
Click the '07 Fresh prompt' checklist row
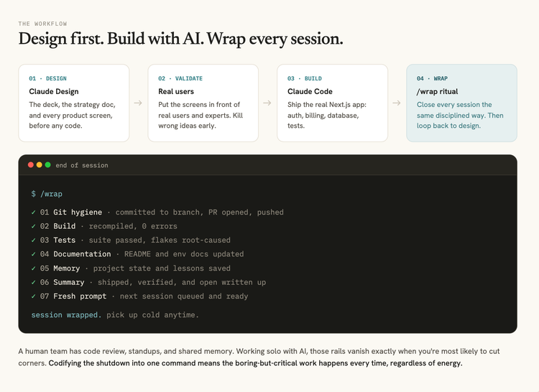tap(139, 297)
